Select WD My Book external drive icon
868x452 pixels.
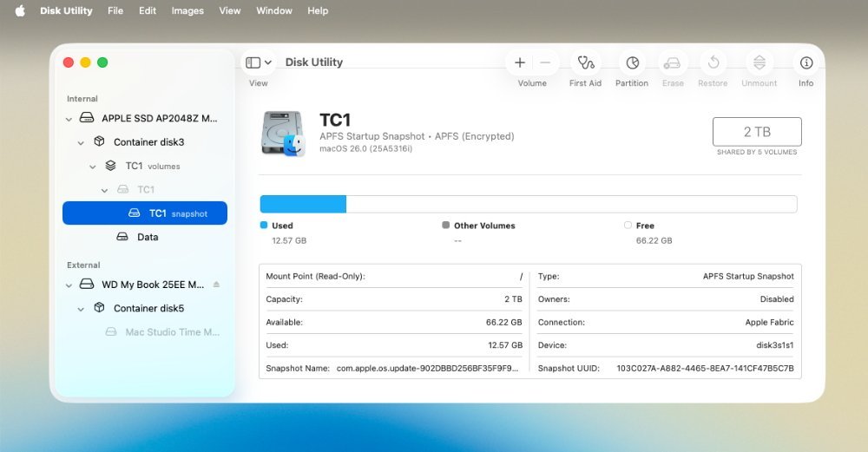click(87, 284)
